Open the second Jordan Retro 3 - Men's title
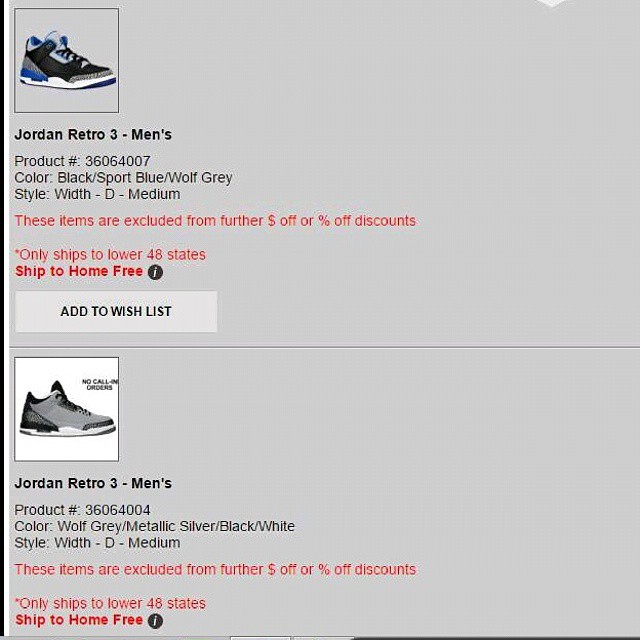640x640 pixels. tap(93, 483)
